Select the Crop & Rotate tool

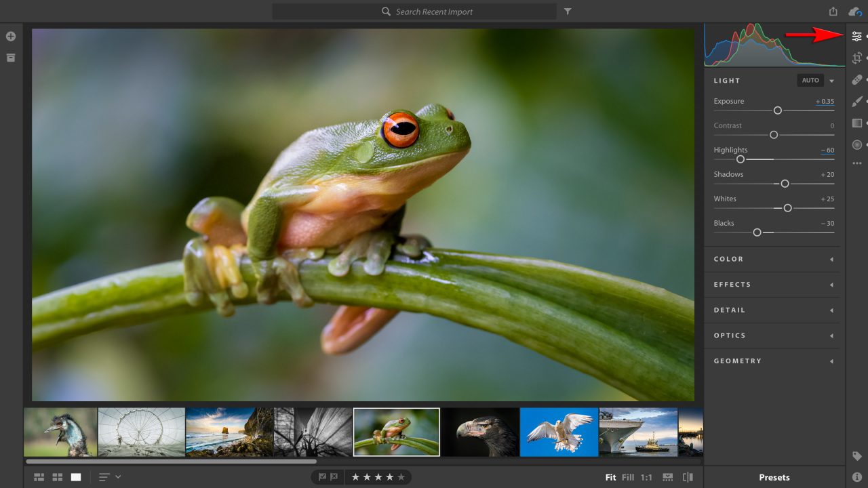click(856, 58)
